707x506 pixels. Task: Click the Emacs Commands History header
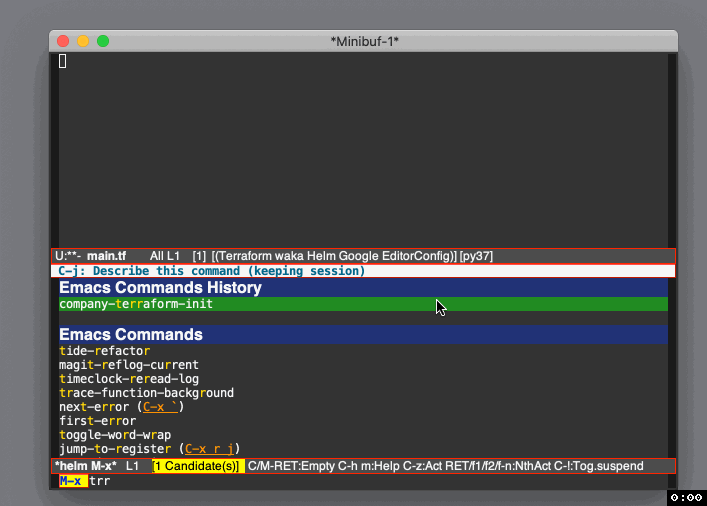[363, 287]
